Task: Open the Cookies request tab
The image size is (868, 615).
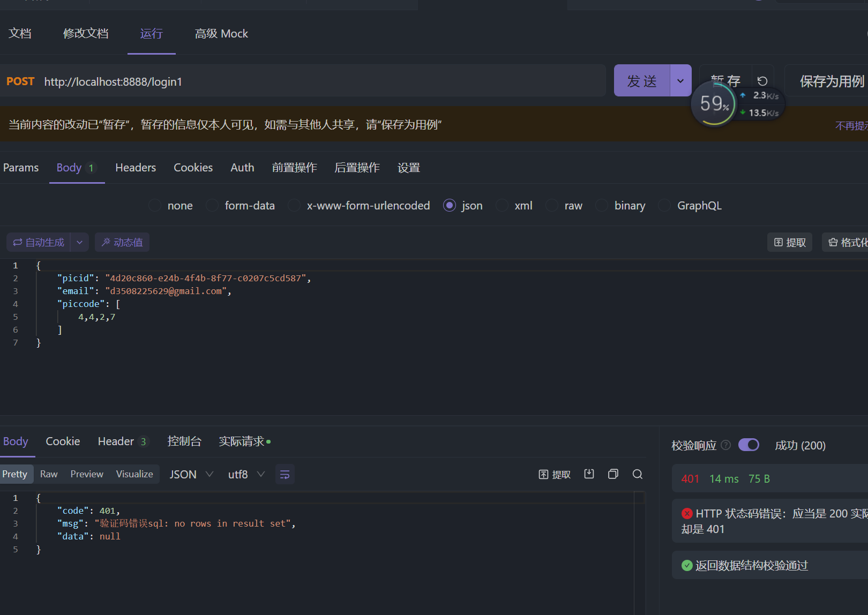Action: (x=193, y=168)
